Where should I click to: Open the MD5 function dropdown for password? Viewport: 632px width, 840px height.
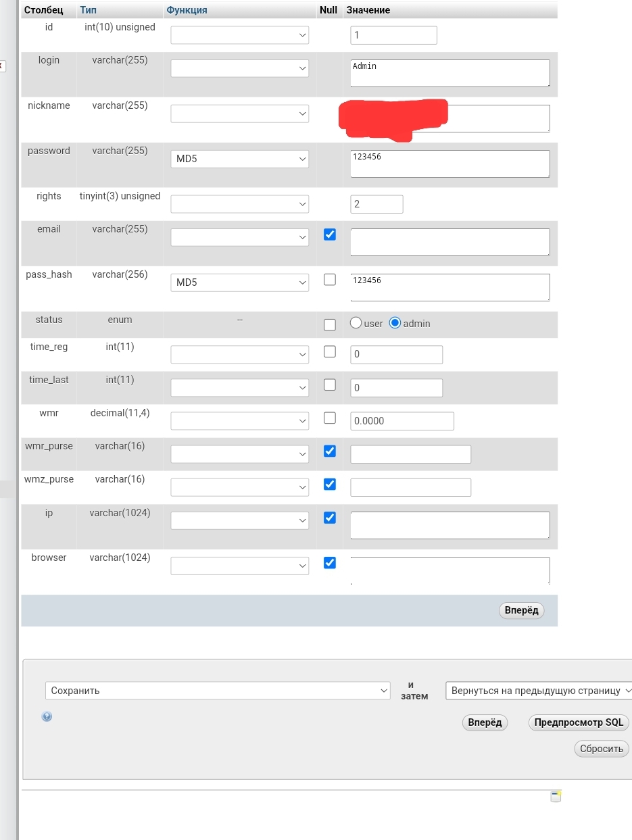[239, 159]
